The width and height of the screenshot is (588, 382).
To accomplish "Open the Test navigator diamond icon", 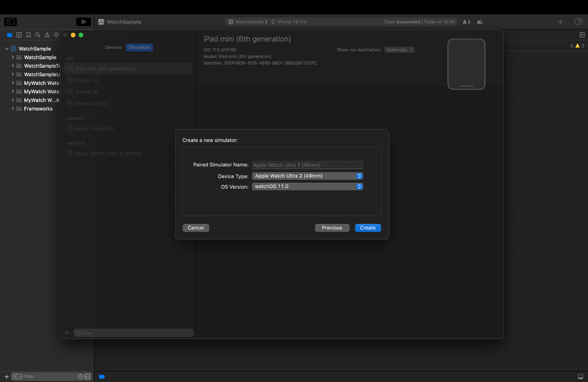I will pos(56,35).
